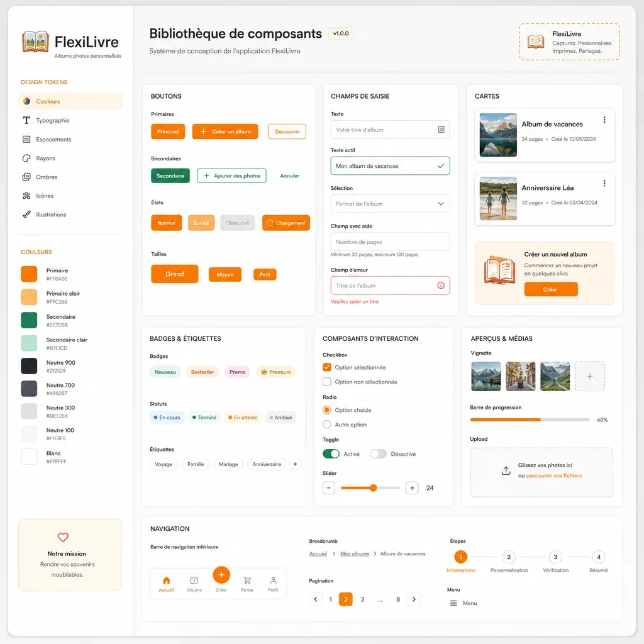Open the Espacements design token section
Image resolution: width=644 pixels, height=644 pixels.
(x=70, y=139)
